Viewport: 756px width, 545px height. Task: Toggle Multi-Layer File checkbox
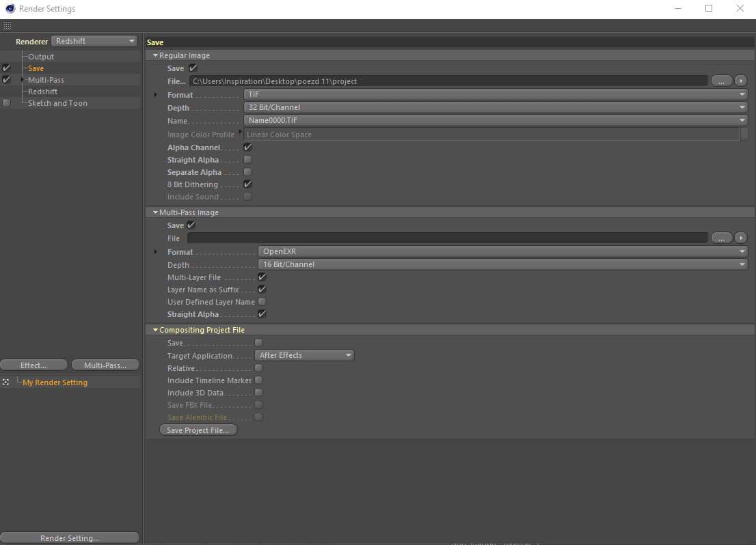pyautogui.click(x=262, y=277)
